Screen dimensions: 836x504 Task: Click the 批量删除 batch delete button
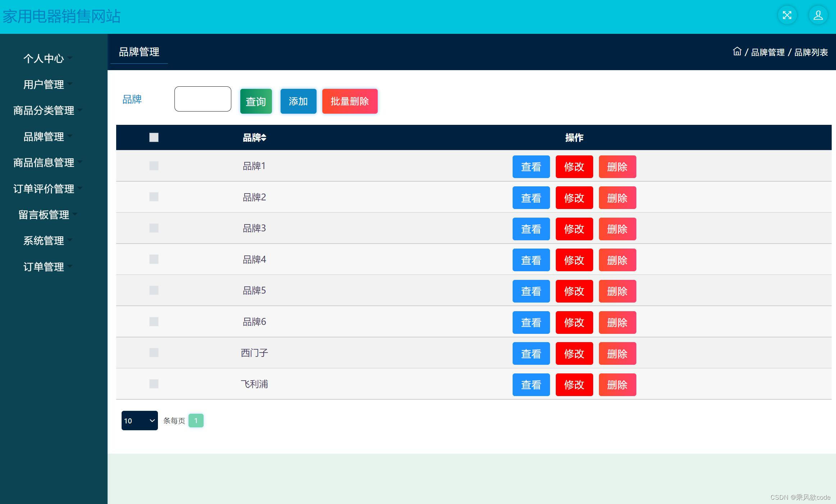350,101
